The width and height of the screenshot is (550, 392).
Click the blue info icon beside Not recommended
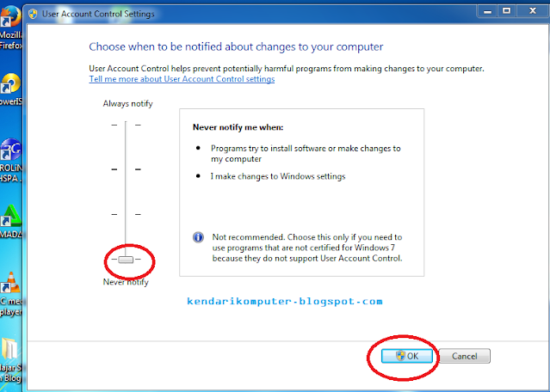pos(198,237)
